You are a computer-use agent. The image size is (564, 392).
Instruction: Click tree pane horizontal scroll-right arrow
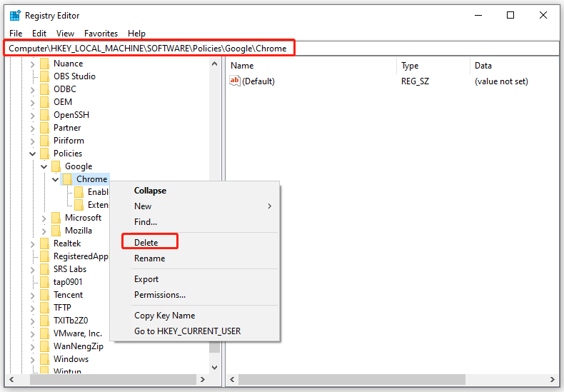[203, 379]
